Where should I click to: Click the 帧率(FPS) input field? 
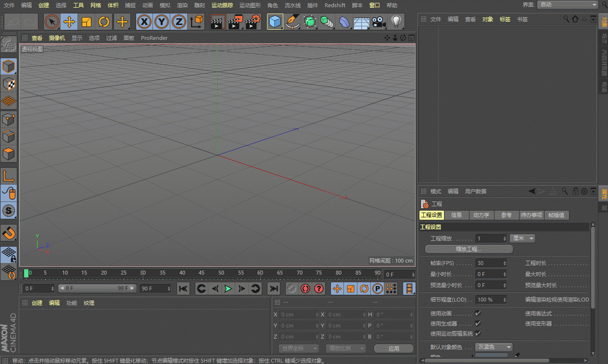489,263
